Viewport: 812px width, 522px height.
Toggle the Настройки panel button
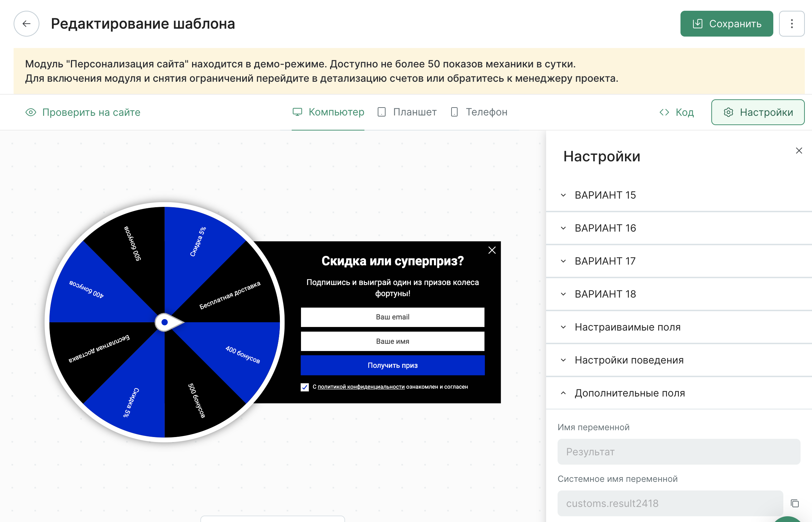(x=758, y=112)
